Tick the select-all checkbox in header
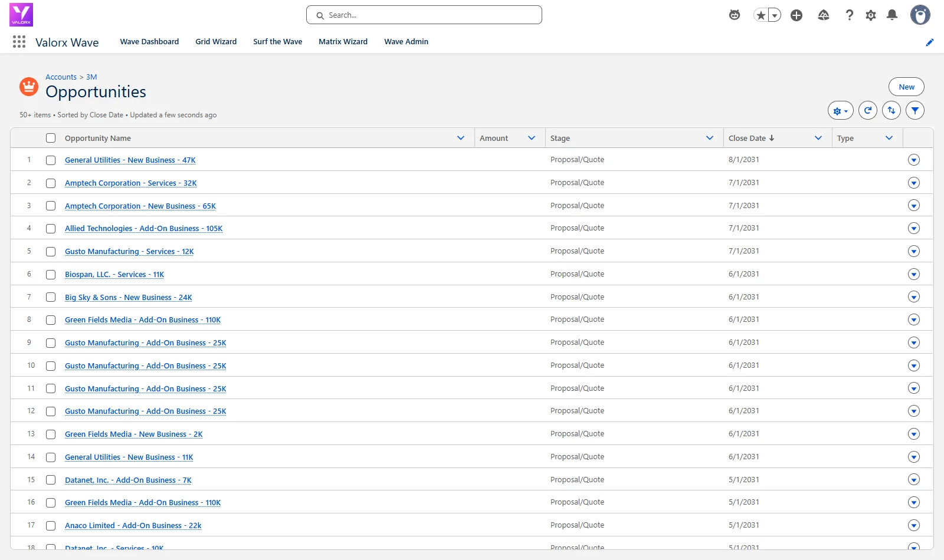 click(51, 138)
